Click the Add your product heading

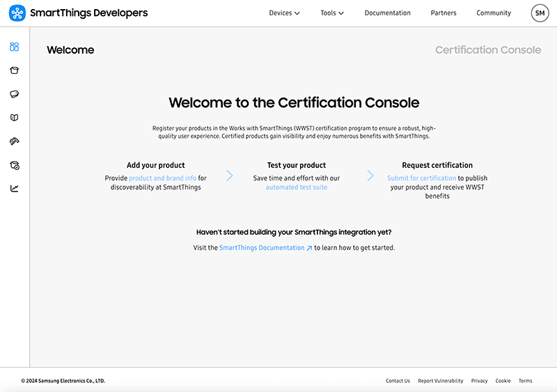(x=155, y=165)
